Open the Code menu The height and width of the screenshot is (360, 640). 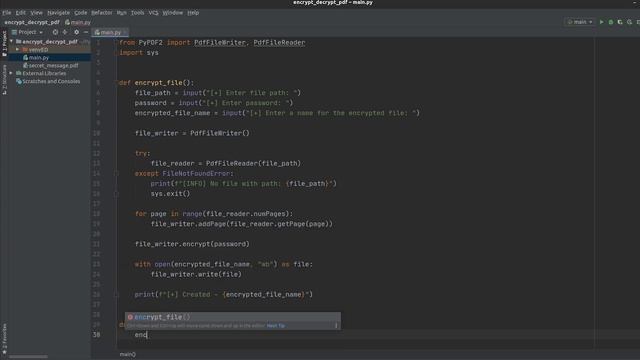tap(80, 13)
